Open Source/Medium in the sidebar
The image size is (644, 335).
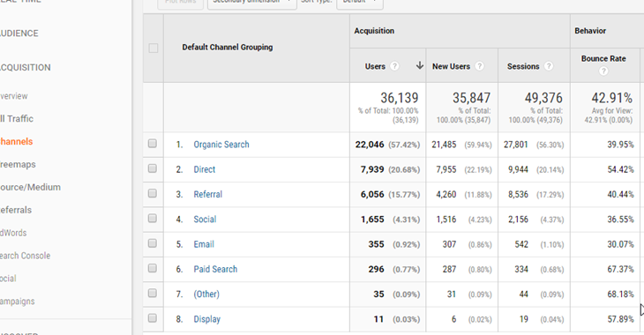[30, 187]
